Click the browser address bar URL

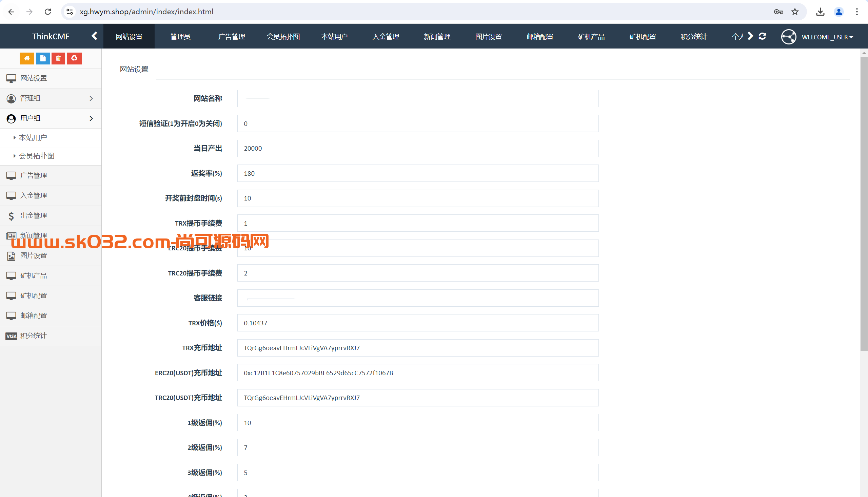(146, 12)
